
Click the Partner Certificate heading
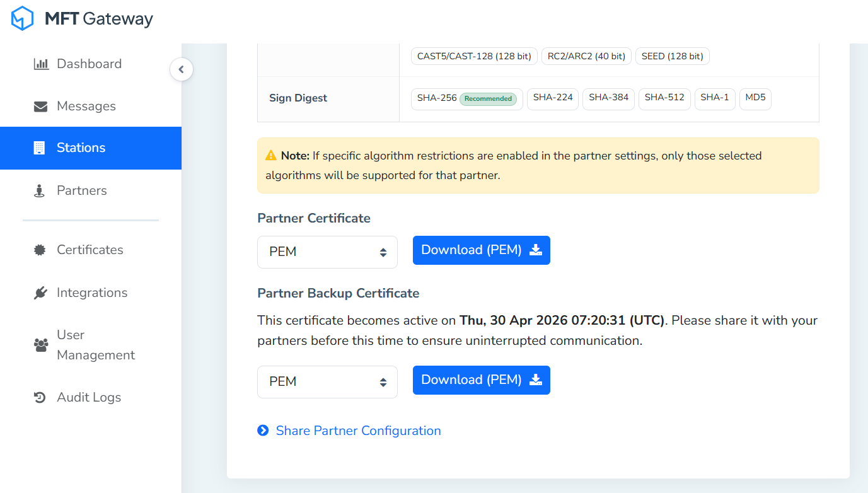point(314,218)
